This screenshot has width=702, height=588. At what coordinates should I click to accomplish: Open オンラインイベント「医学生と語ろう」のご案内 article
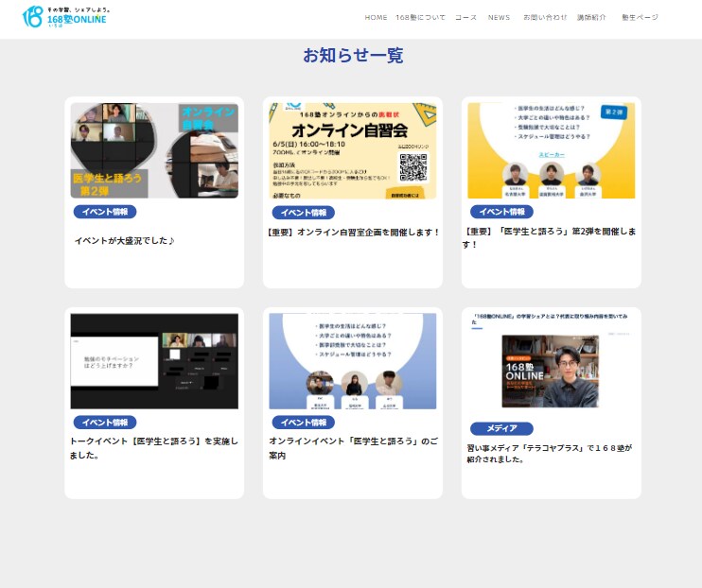click(353, 448)
